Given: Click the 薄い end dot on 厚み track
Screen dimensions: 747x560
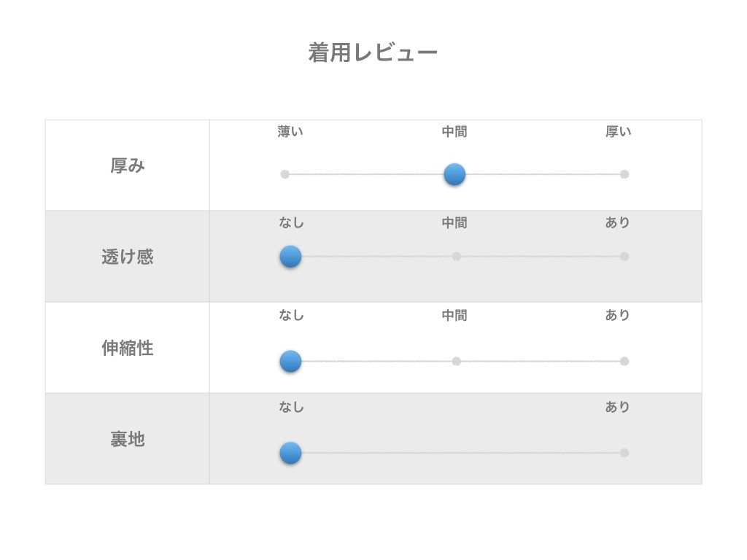Looking at the screenshot, I should pos(285,174).
